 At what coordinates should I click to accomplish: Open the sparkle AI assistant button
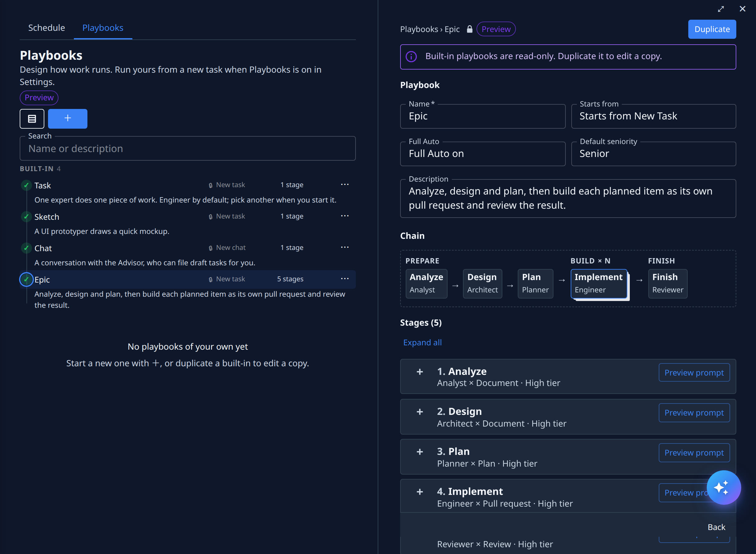click(723, 487)
